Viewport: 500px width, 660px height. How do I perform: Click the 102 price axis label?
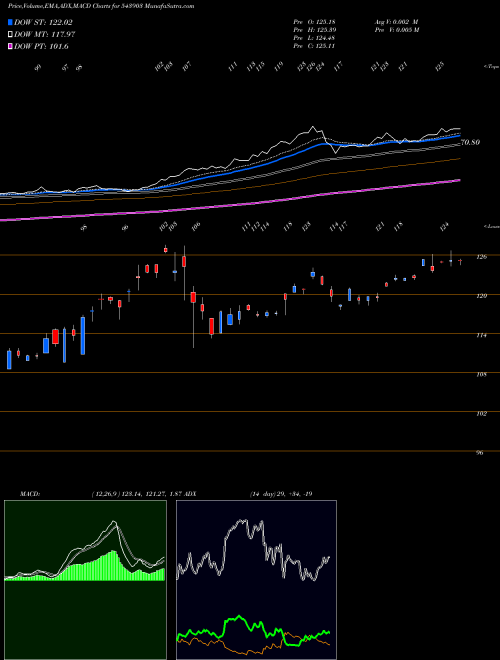[482, 414]
